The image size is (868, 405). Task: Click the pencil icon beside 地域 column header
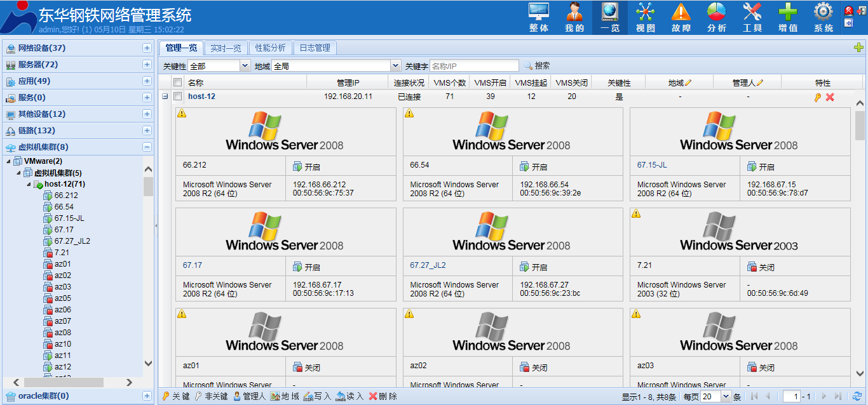[688, 83]
